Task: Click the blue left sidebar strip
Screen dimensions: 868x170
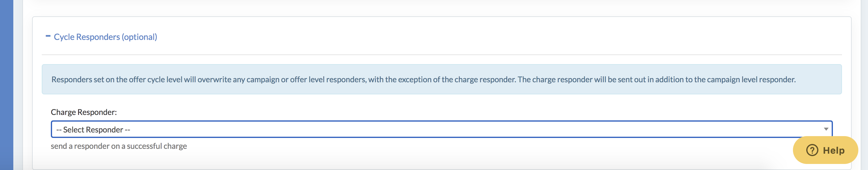Action: (x=6, y=84)
